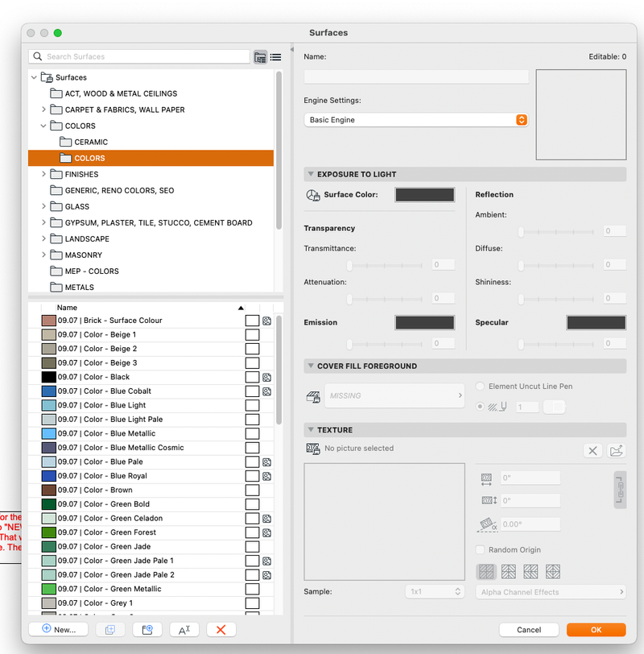644x654 pixels.
Task: Open the Emission color swatch
Action: 425,322
